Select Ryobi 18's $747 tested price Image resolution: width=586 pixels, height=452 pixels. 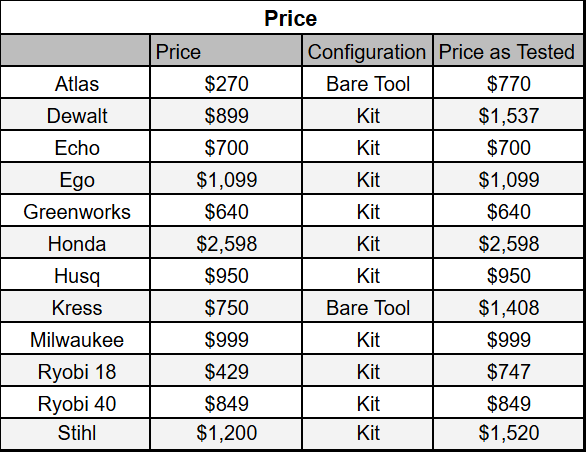(508, 372)
